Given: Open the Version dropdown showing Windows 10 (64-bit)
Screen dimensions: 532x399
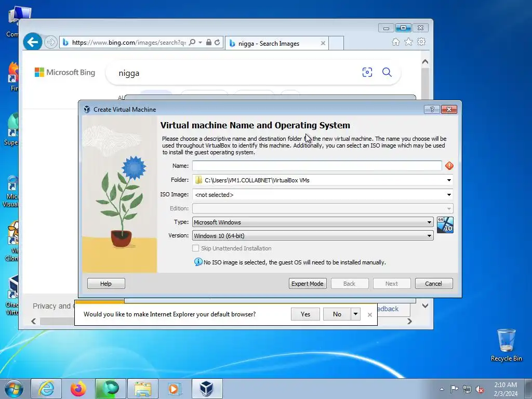Looking at the screenshot, I should pyautogui.click(x=313, y=236).
